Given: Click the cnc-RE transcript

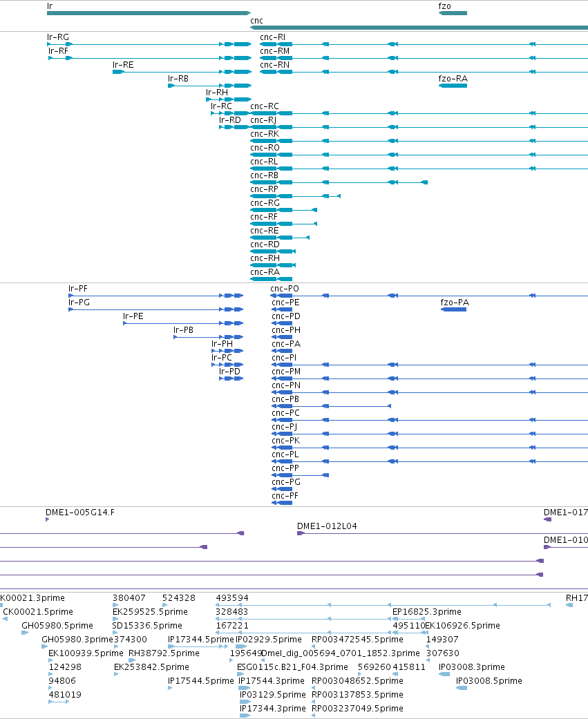Looking at the screenshot, I should coord(280,238).
